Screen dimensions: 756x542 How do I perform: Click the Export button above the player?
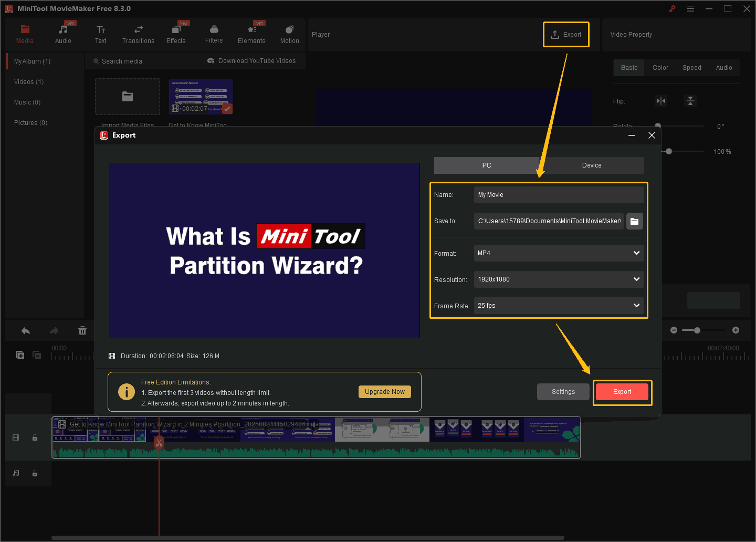(x=566, y=35)
